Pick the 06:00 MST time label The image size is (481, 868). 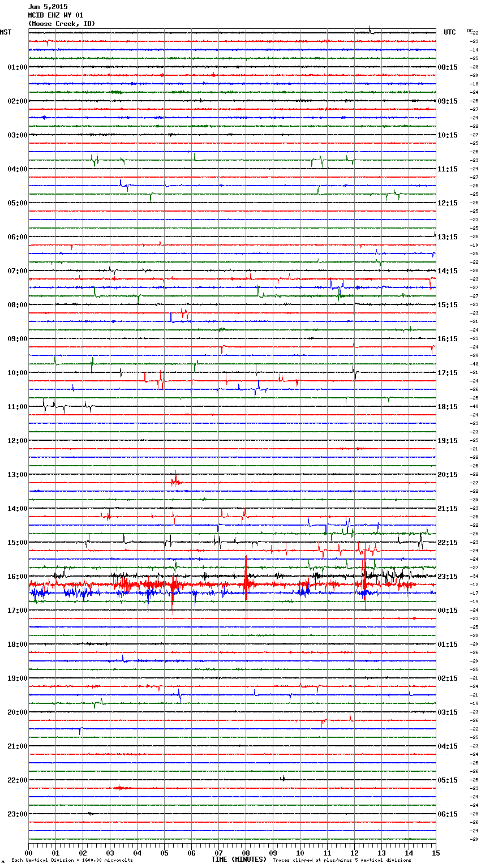[18, 237]
